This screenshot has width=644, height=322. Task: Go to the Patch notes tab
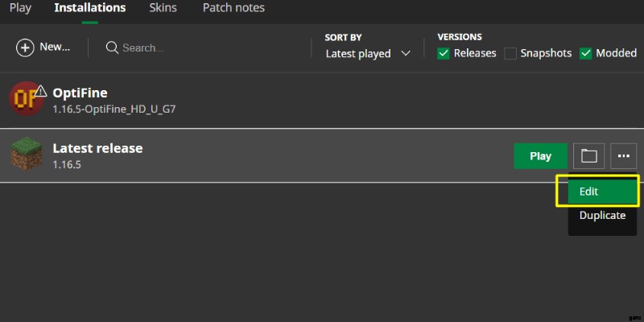click(x=233, y=8)
